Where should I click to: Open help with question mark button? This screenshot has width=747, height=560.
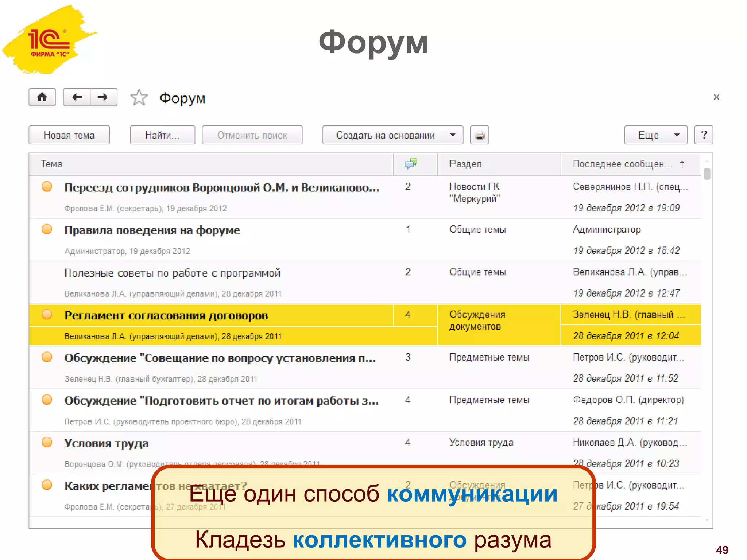pos(704,135)
